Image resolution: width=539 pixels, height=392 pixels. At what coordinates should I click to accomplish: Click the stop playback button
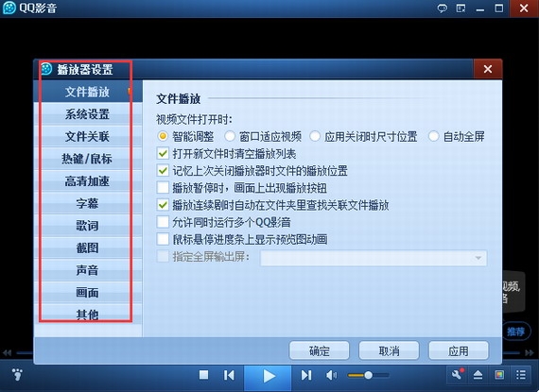[x=204, y=375]
